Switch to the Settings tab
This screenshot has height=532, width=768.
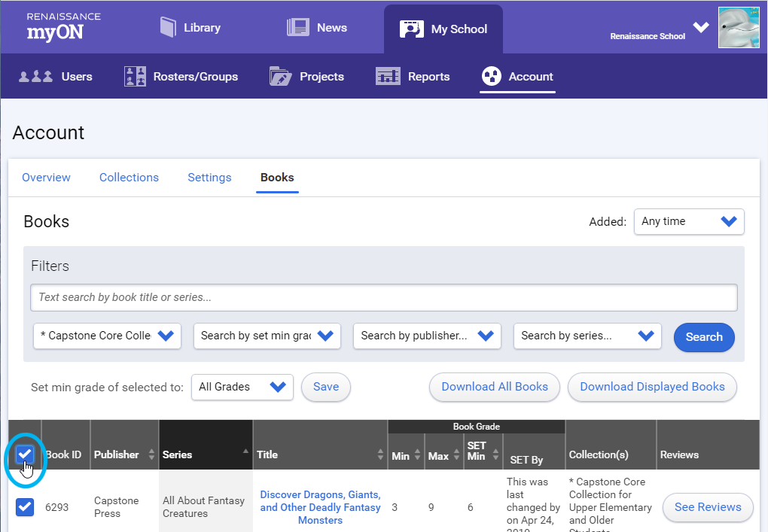tap(209, 178)
